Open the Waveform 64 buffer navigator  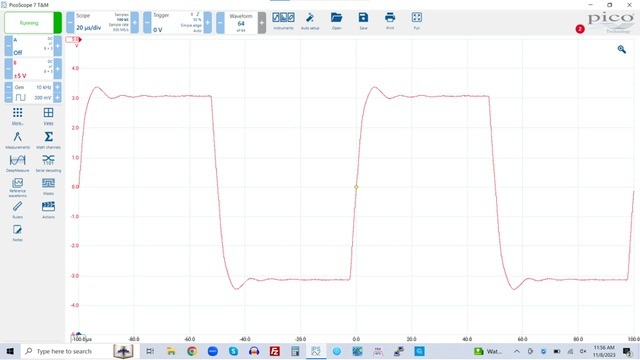[241, 22]
